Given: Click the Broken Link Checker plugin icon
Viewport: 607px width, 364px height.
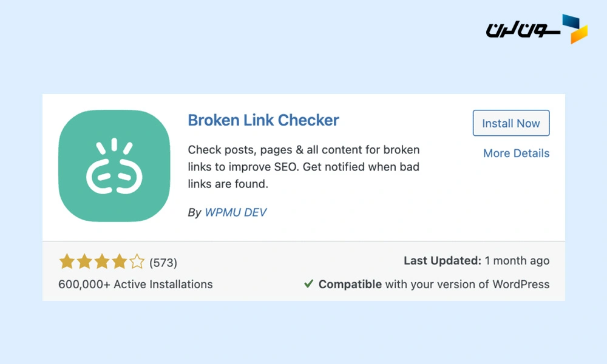Looking at the screenshot, I should coord(115,167).
